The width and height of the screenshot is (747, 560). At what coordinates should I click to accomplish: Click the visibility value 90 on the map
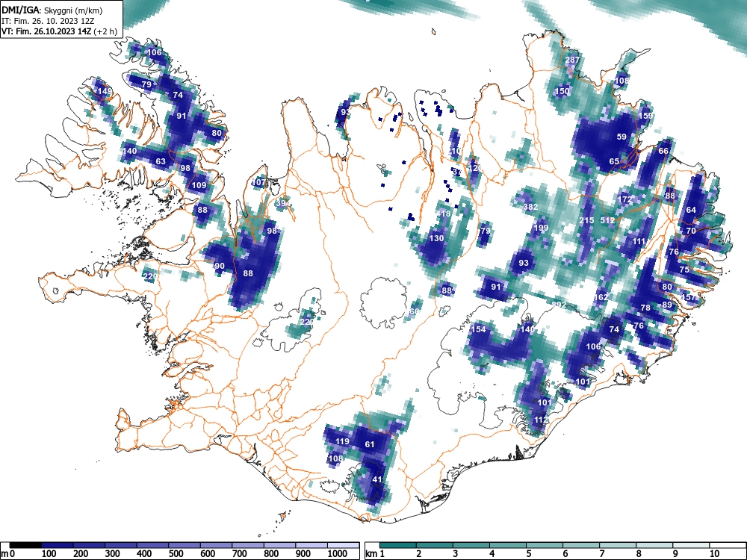coord(219,267)
